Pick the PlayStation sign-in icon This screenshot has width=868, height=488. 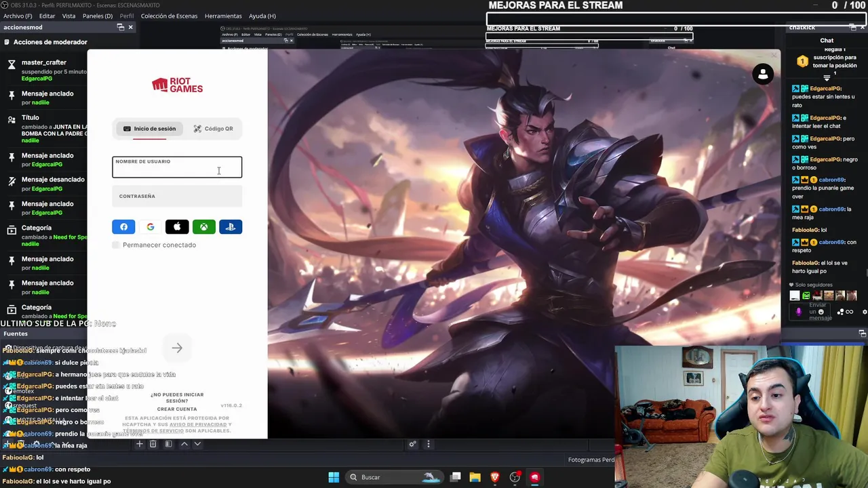pos(231,227)
